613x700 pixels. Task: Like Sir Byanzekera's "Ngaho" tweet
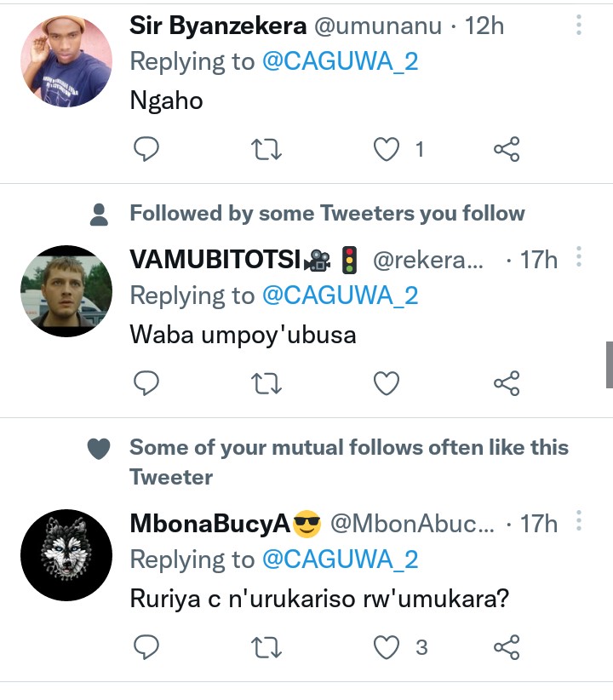(387, 150)
